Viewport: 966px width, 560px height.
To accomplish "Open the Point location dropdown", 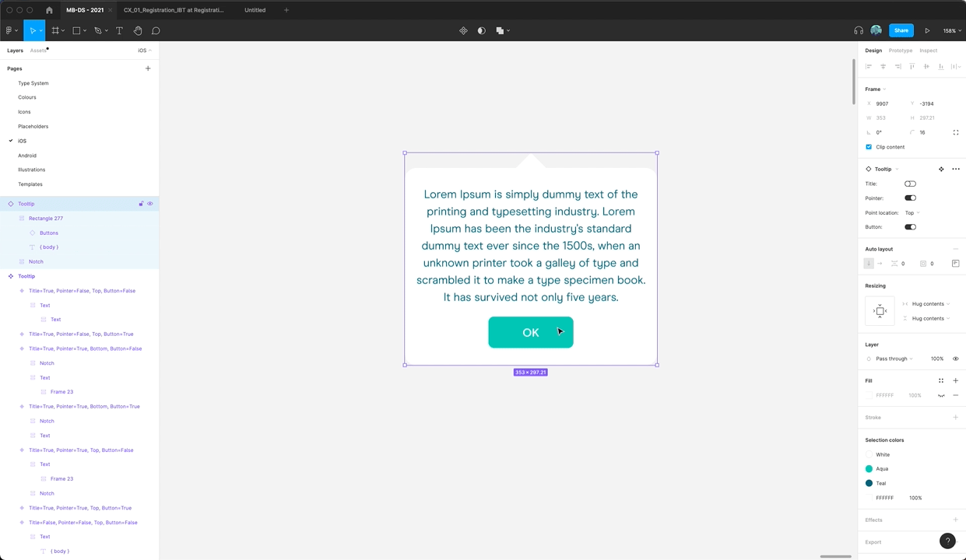I will [912, 213].
